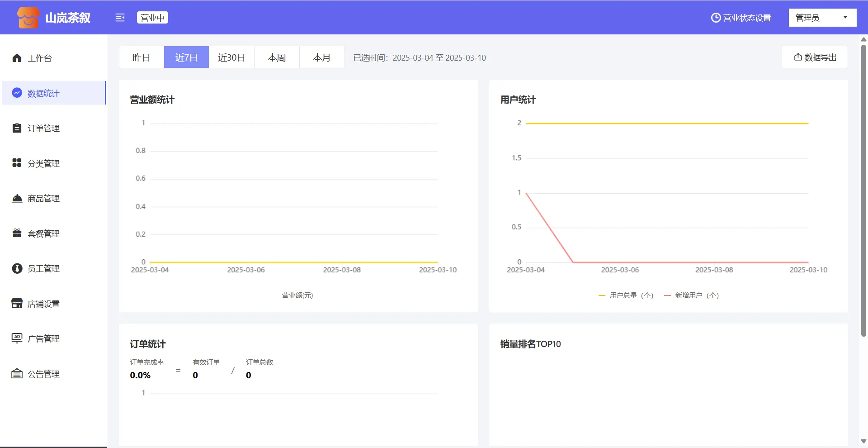Open 营业状态设置 in the header

pos(741,18)
